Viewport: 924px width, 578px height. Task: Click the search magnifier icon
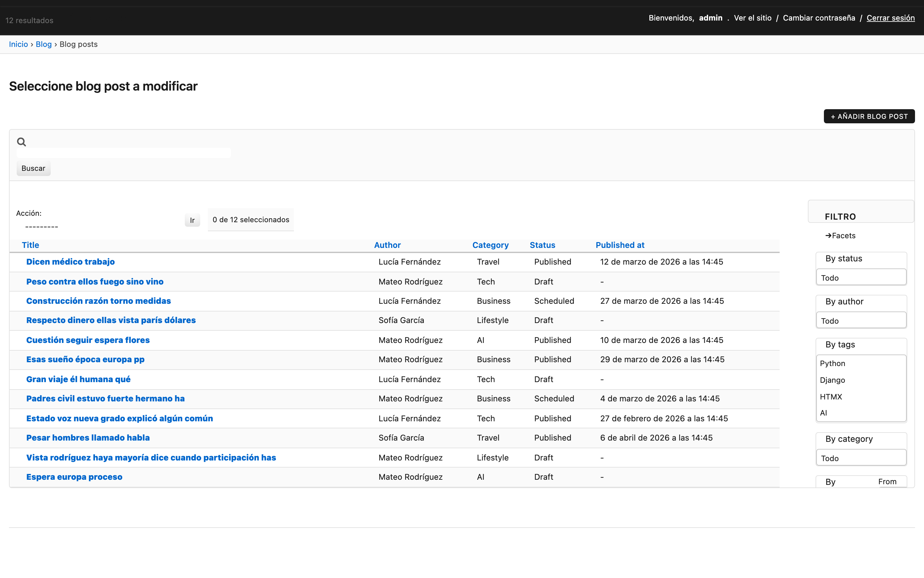pyautogui.click(x=21, y=142)
